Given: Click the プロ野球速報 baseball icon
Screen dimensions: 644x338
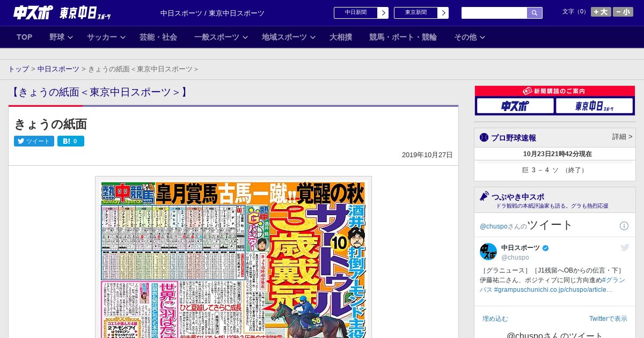Looking at the screenshot, I should click(x=484, y=137).
